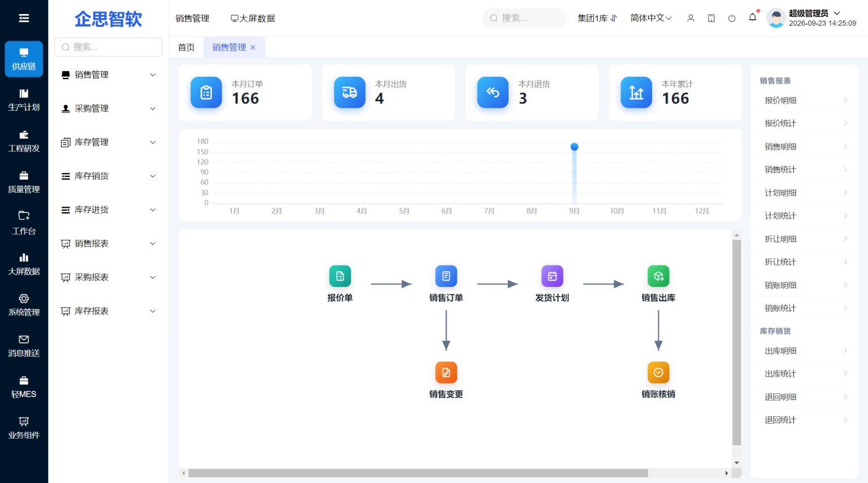Viewport: 868px width, 483px height.
Task: Click the 销售变更 workflow icon
Action: pyautogui.click(x=446, y=373)
